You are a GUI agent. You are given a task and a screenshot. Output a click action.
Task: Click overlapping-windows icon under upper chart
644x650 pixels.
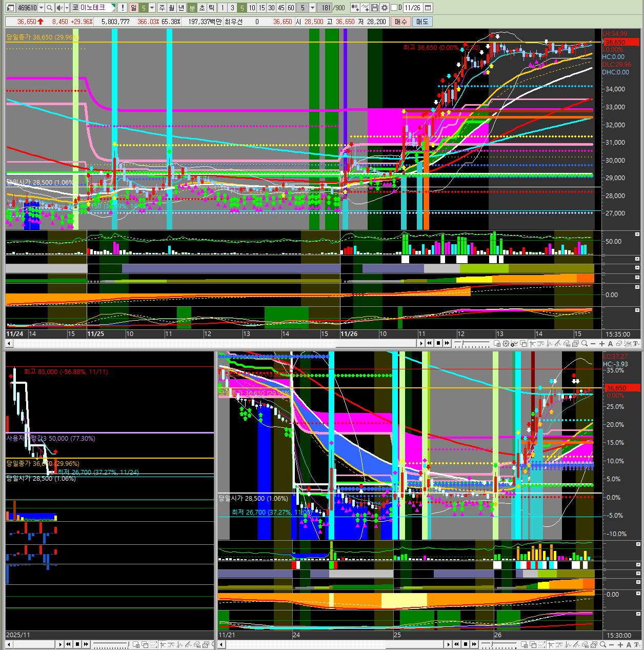coord(524,344)
